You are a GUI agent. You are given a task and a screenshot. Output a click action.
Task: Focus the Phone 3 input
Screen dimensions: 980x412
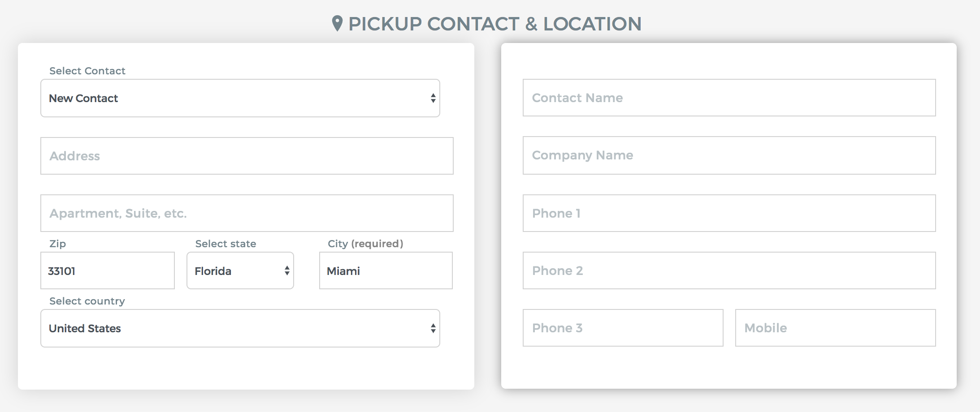click(x=623, y=328)
